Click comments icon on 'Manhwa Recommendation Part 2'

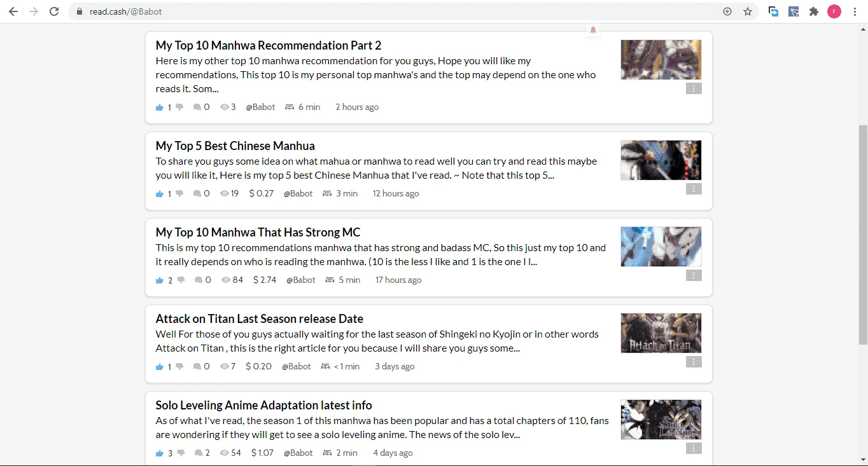coord(197,107)
